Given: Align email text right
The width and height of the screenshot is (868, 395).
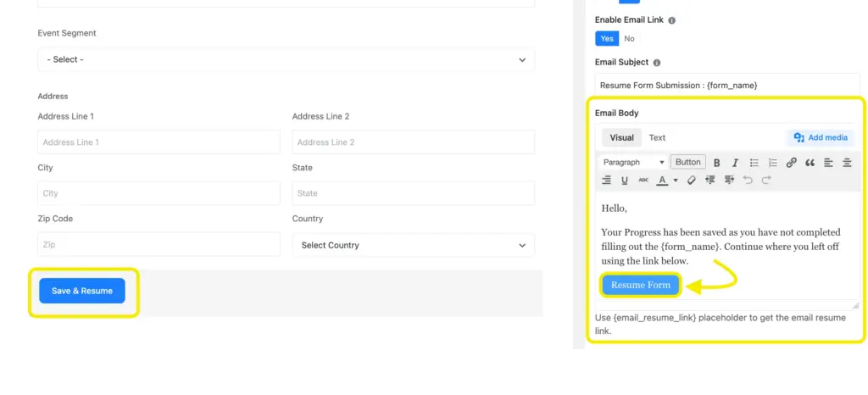Looking at the screenshot, I should [x=607, y=180].
